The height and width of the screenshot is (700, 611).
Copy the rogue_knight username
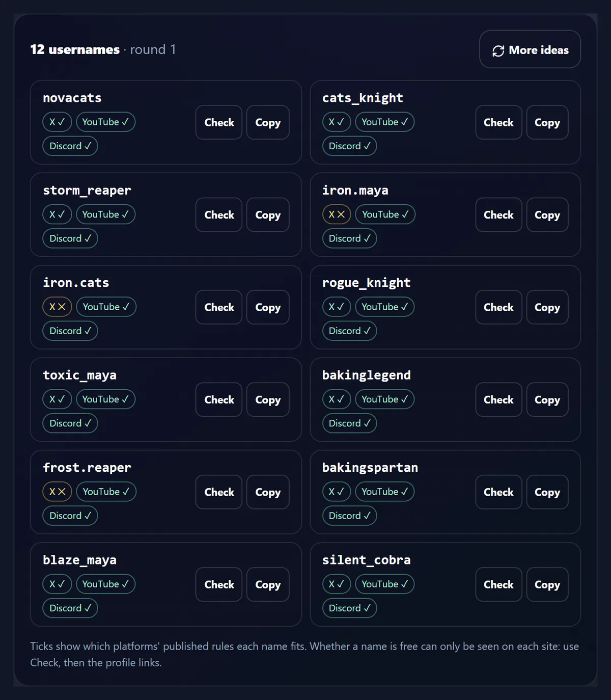[547, 307]
